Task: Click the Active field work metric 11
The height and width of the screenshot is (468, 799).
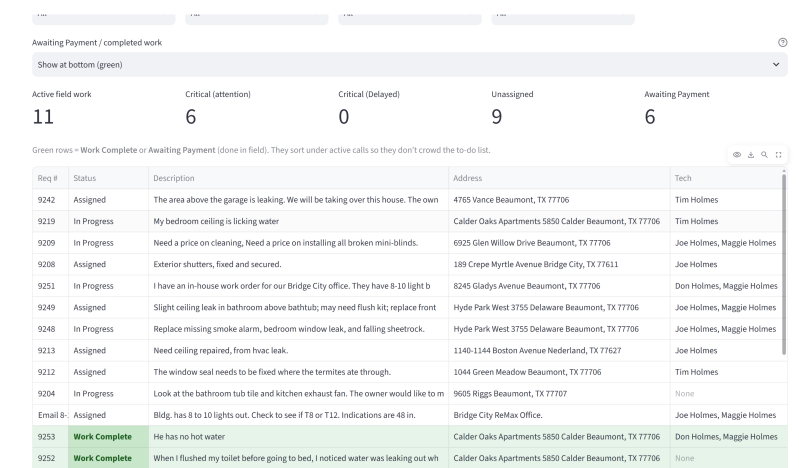Action: coord(43,117)
